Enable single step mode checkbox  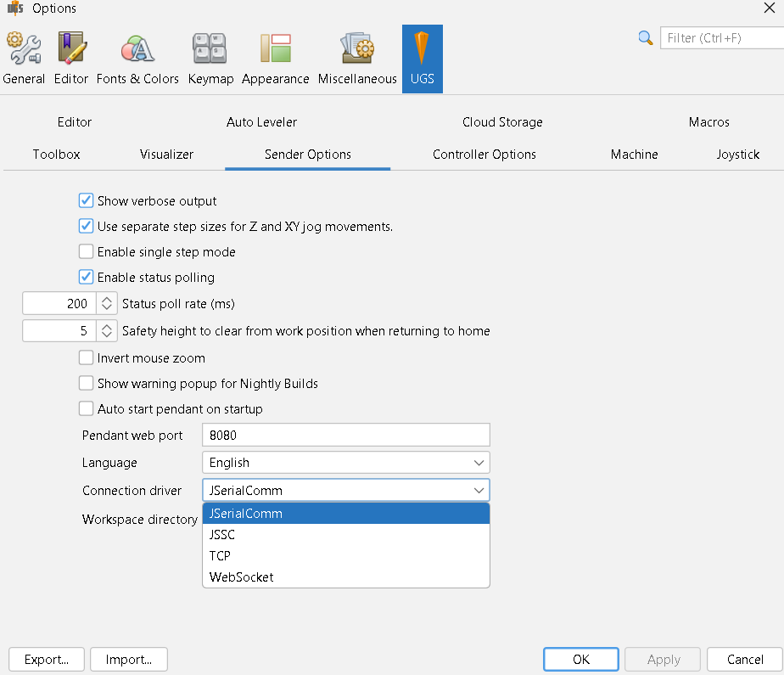tap(86, 251)
